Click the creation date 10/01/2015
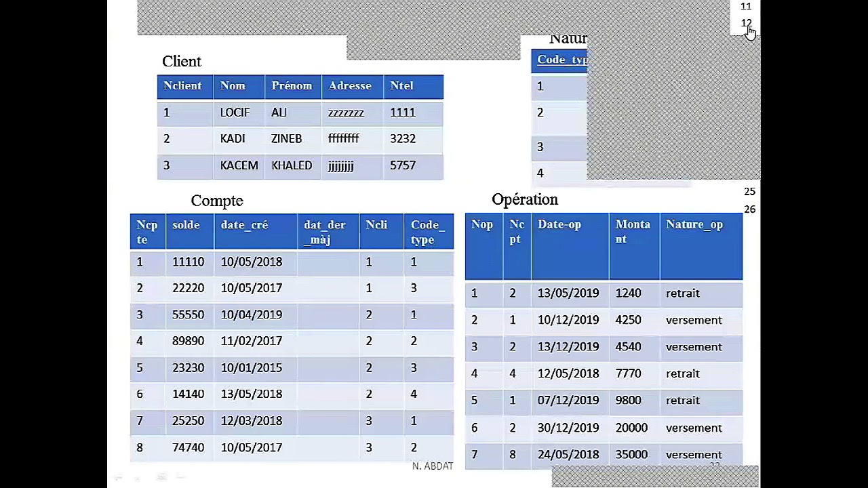 251,367
